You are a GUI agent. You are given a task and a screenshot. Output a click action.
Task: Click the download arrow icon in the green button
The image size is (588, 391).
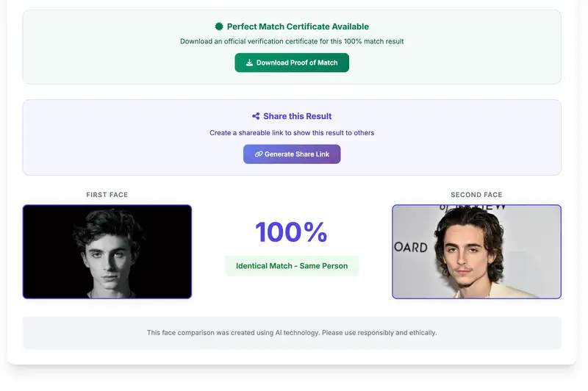point(249,63)
